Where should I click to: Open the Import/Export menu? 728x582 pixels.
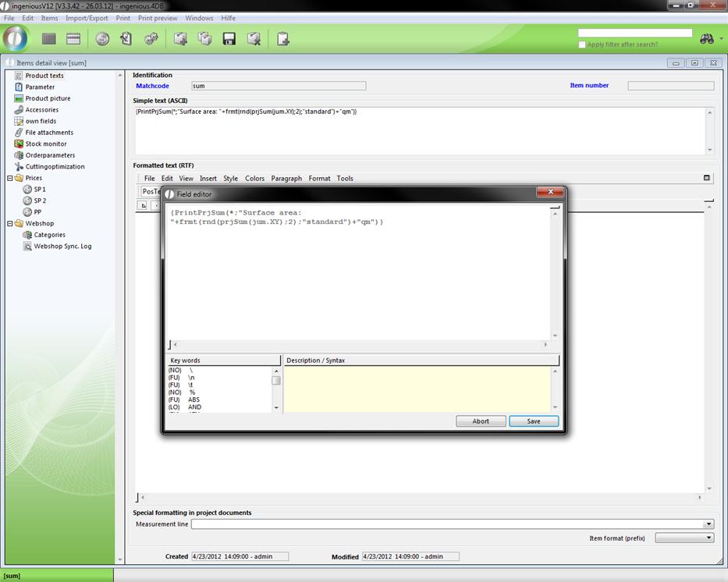87,18
